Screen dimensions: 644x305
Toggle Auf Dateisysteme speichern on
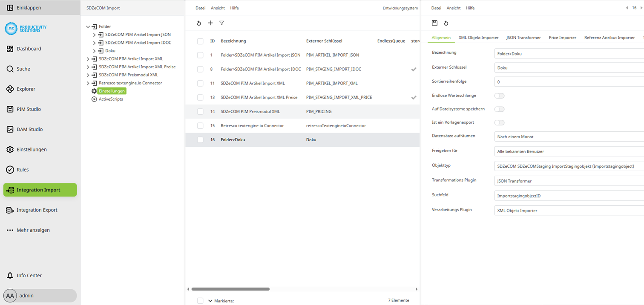tap(499, 109)
